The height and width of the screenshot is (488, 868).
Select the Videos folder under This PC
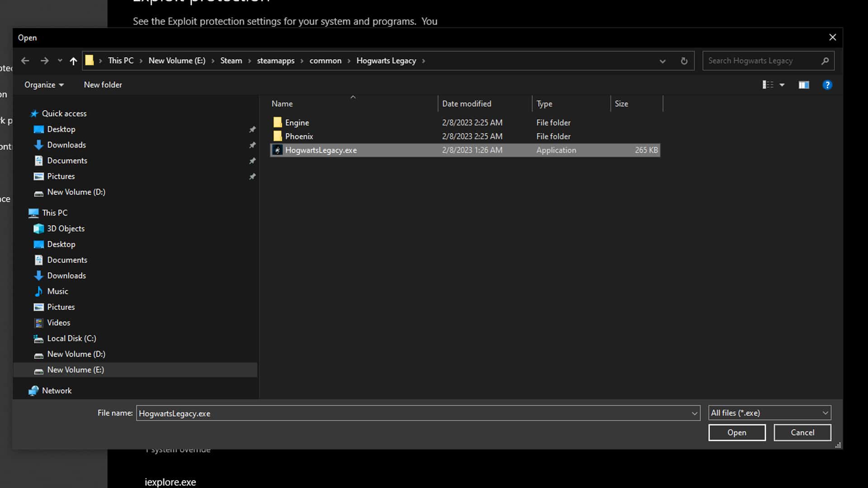tap(58, 322)
